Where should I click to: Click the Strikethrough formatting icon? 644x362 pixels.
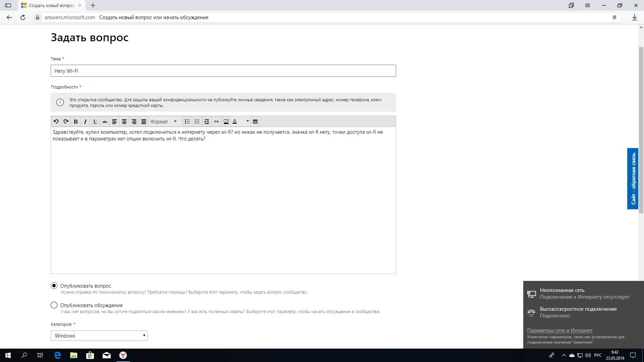[104, 122]
